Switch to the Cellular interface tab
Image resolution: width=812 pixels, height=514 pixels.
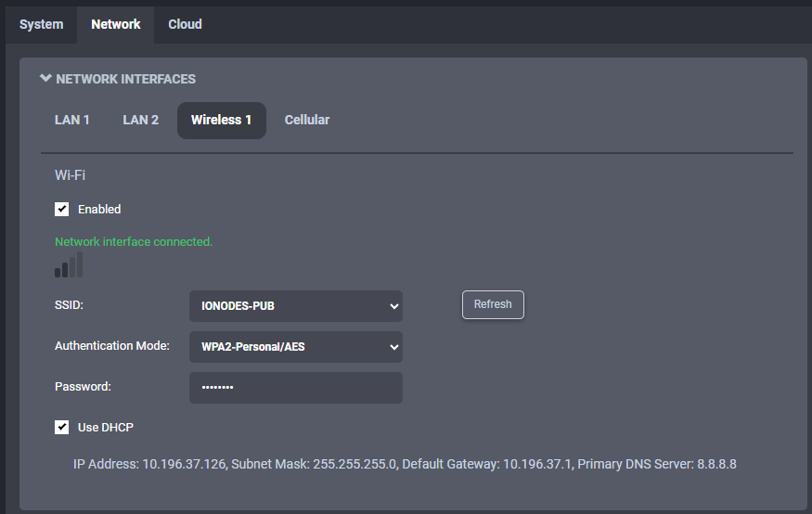coord(307,120)
